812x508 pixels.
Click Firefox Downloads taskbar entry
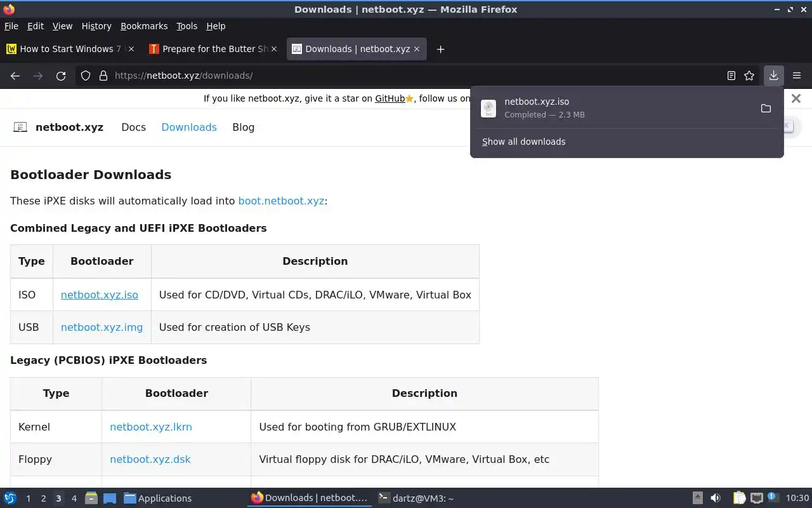tap(310, 498)
